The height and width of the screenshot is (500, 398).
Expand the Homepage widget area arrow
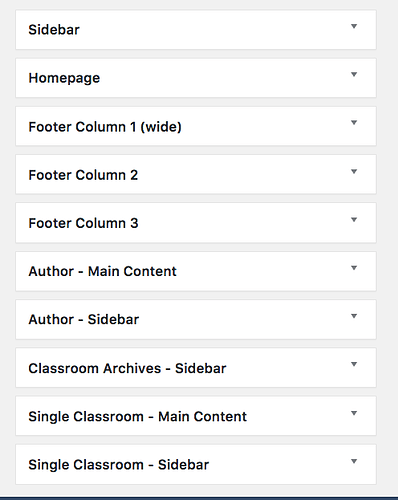pos(354,75)
